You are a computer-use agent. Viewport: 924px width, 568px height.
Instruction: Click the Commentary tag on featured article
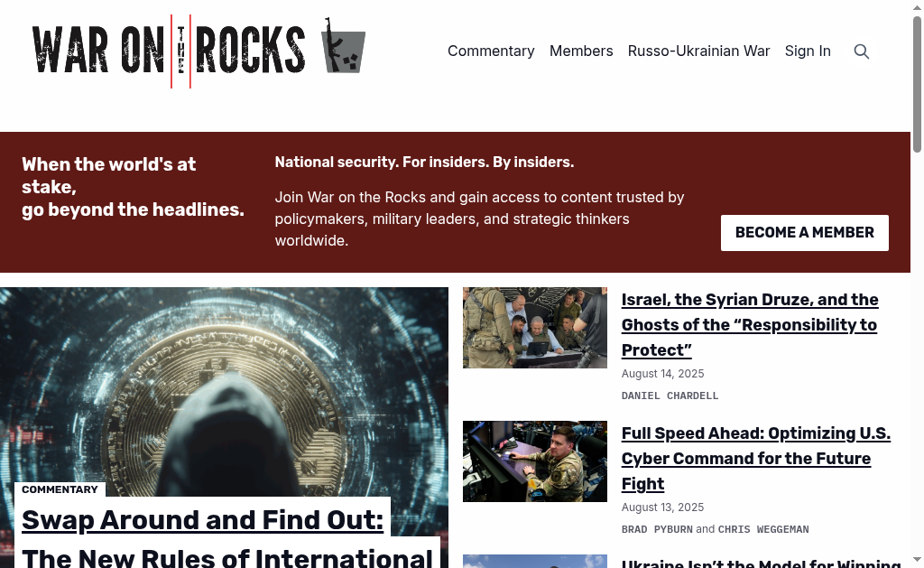pos(60,489)
